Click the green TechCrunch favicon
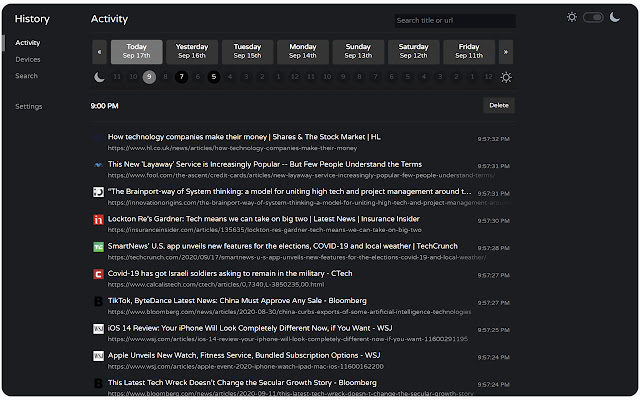640x400 pixels. [x=98, y=247]
